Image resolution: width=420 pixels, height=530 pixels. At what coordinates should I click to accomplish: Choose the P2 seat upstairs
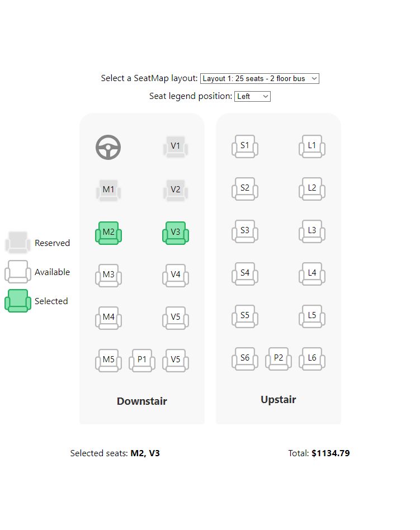tap(279, 358)
